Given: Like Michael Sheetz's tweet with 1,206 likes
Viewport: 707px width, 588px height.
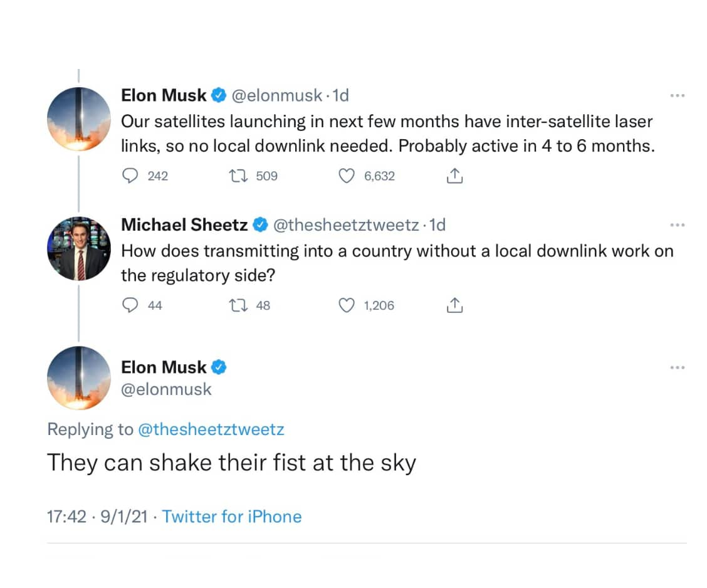Looking at the screenshot, I should click(347, 305).
